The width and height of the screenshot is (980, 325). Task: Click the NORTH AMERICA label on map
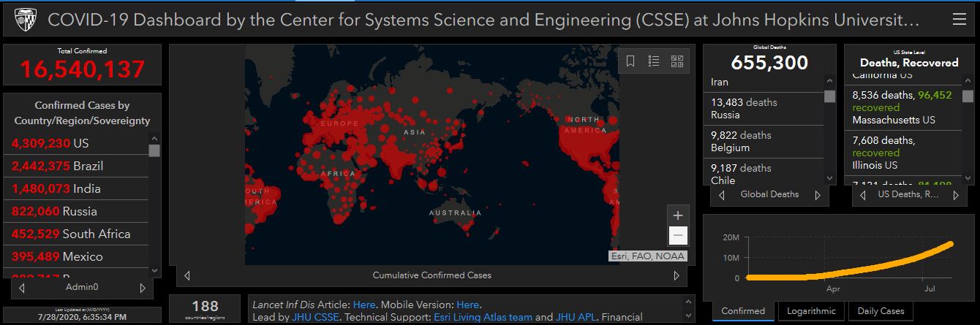(587, 125)
